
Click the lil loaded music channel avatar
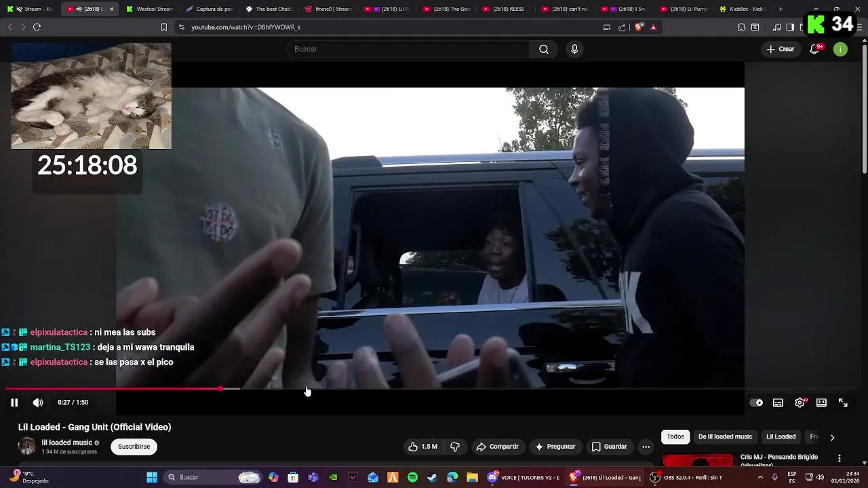[x=27, y=446]
